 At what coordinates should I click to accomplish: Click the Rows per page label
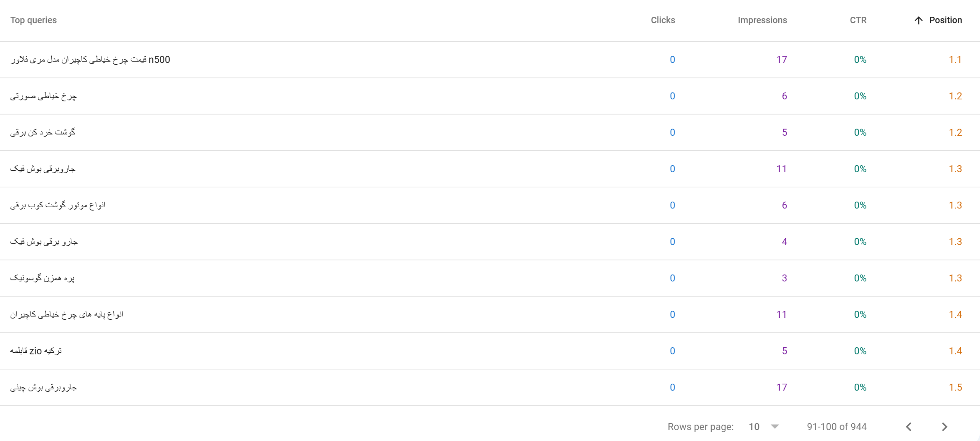pyautogui.click(x=701, y=426)
